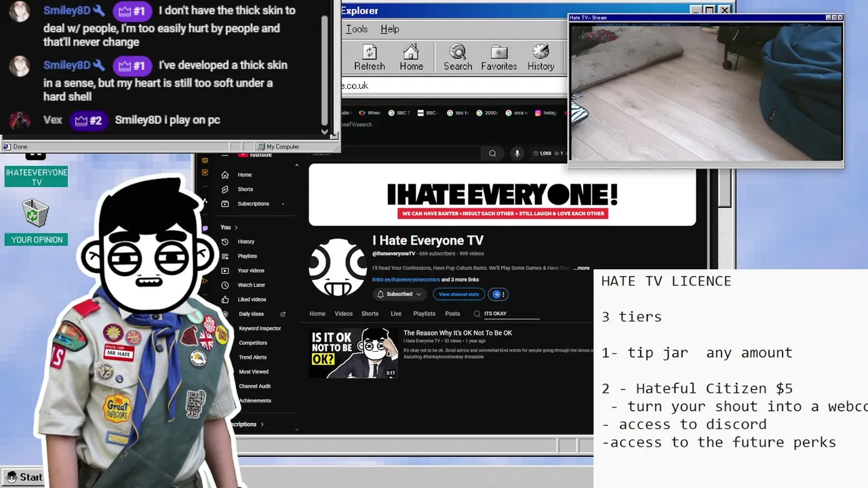Screen dimensions: 868x488
Task: Expand channel description with ...more
Action: [x=582, y=268]
